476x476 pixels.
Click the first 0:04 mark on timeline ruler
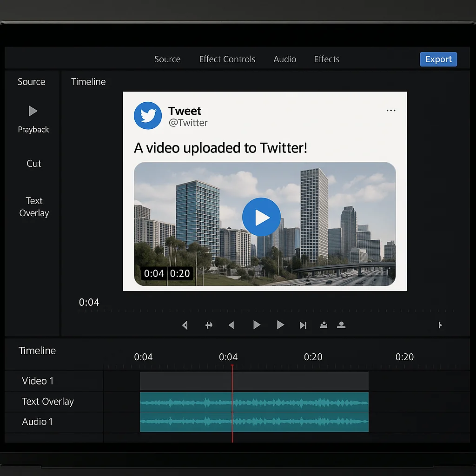tap(143, 357)
